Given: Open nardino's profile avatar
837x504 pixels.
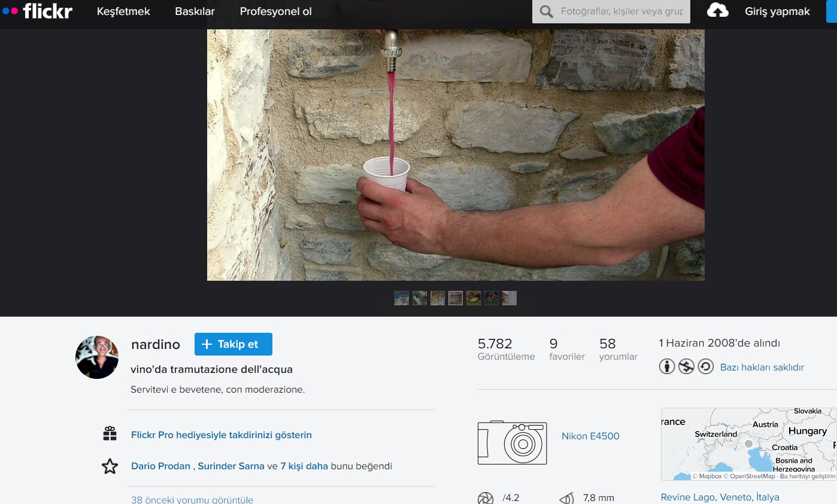Looking at the screenshot, I should 97,357.
